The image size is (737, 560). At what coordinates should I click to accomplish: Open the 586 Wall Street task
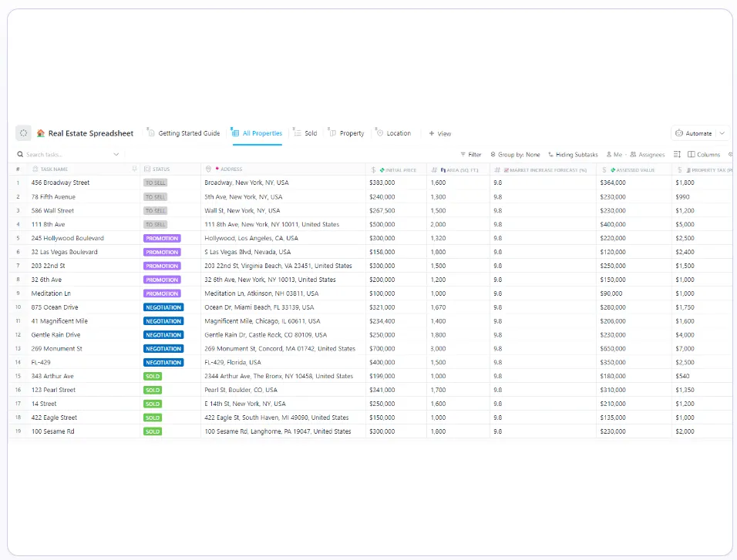[52, 210]
